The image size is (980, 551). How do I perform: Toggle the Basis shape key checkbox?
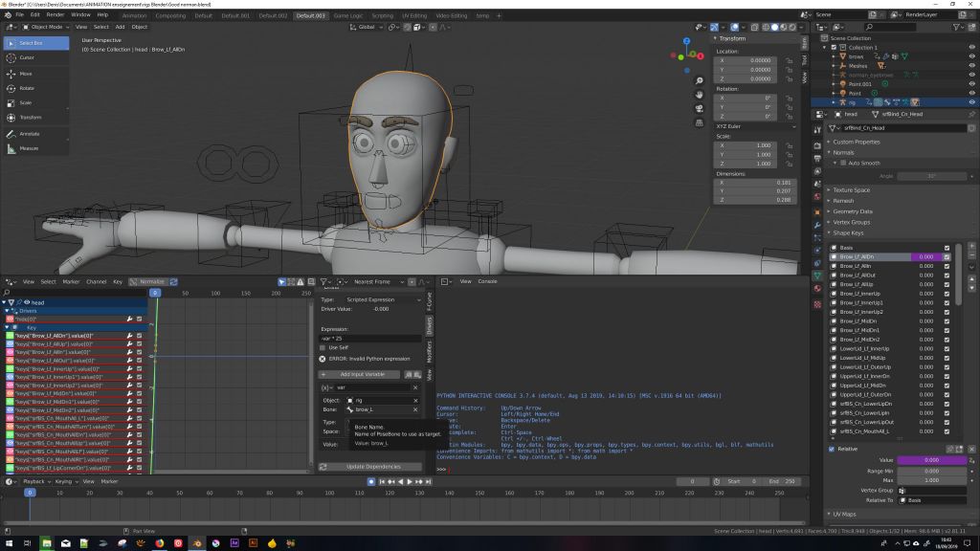point(947,248)
